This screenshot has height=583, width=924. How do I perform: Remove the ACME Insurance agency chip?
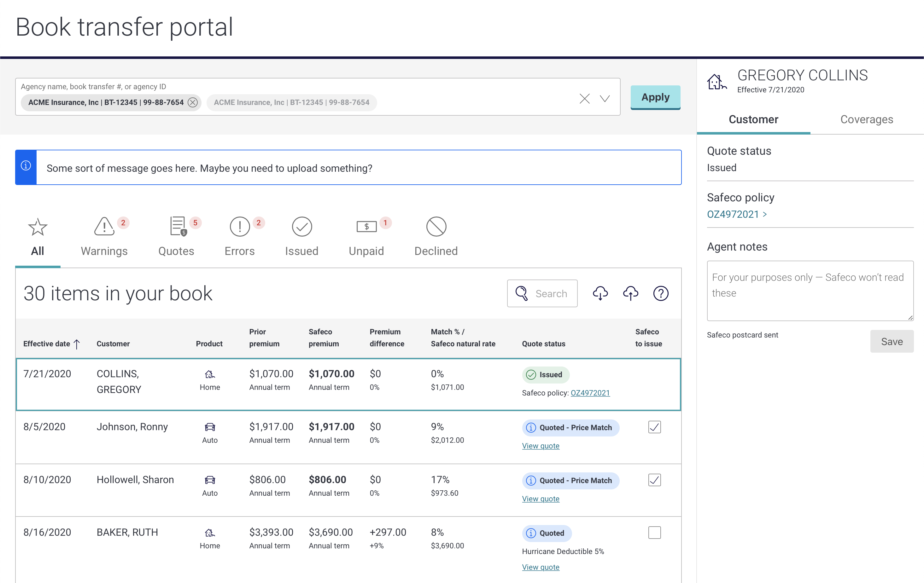193,102
